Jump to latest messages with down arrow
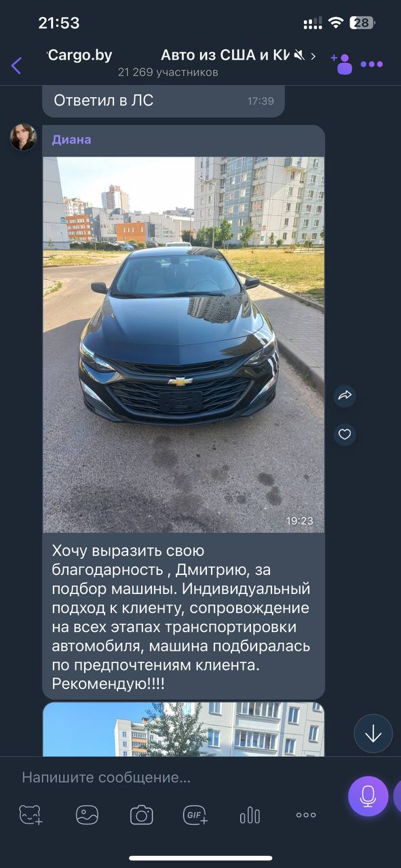Screen dimensions: 401x868 tap(373, 734)
